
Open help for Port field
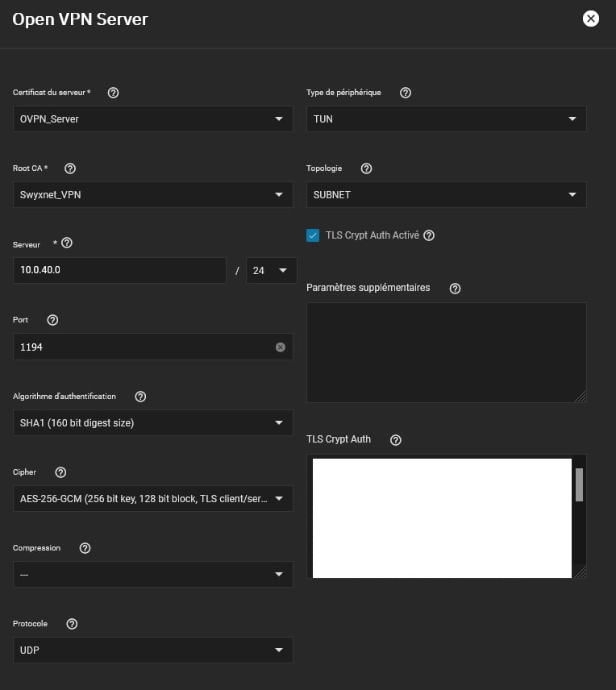[x=52, y=320]
